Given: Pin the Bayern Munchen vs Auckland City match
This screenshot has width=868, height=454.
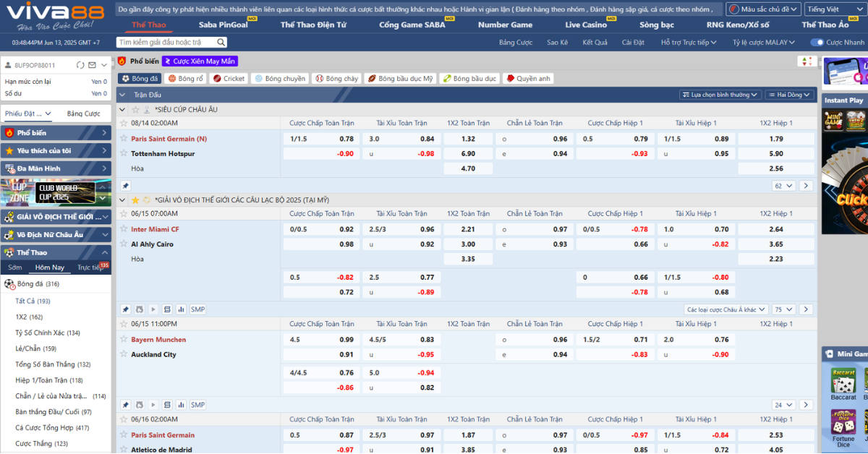Looking at the screenshot, I should click(125, 405).
